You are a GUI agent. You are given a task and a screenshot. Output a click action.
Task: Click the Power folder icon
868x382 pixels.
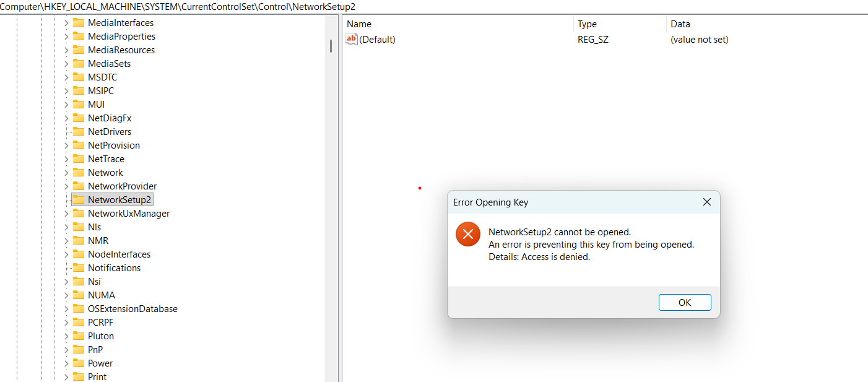[x=78, y=363]
